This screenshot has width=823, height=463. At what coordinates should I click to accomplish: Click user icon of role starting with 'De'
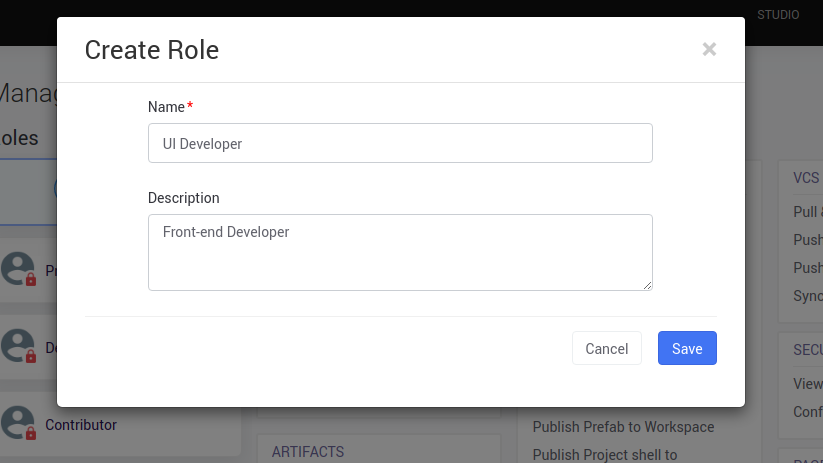19,346
